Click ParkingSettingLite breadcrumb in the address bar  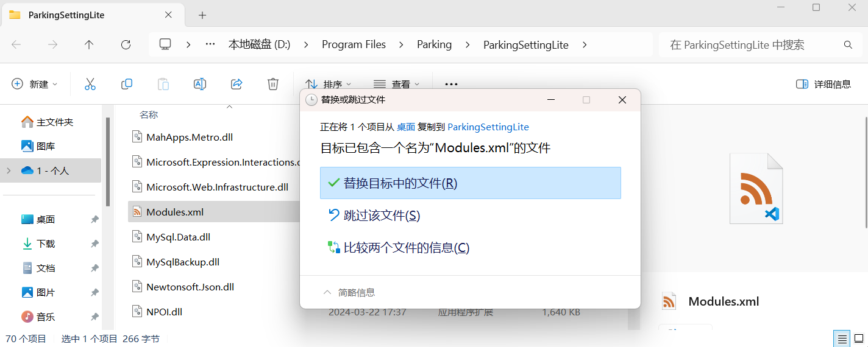pyautogui.click(x=525, y=44)
